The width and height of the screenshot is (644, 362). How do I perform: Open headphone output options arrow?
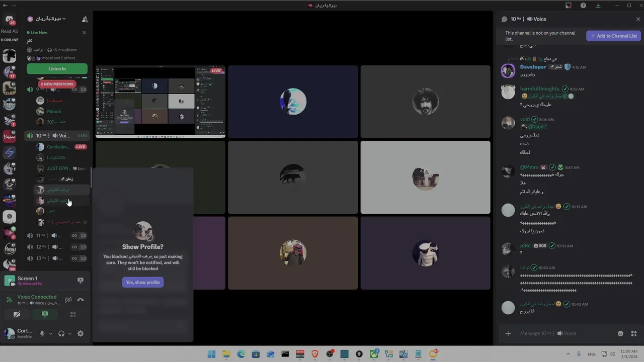tap(69, 333)
